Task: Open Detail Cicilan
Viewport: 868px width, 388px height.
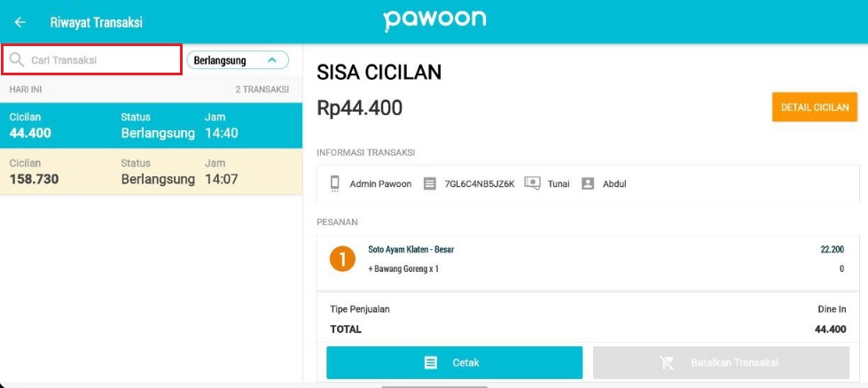Action: [x=814, y=107]
